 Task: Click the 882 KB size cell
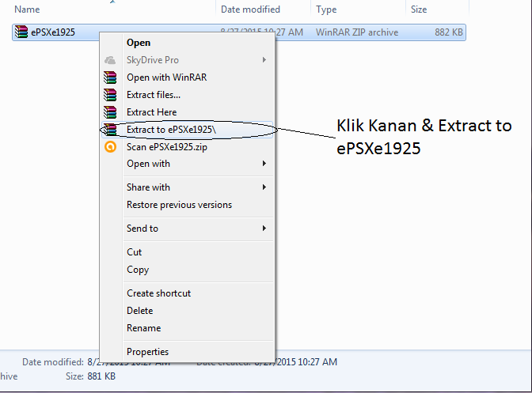point(449,32)
